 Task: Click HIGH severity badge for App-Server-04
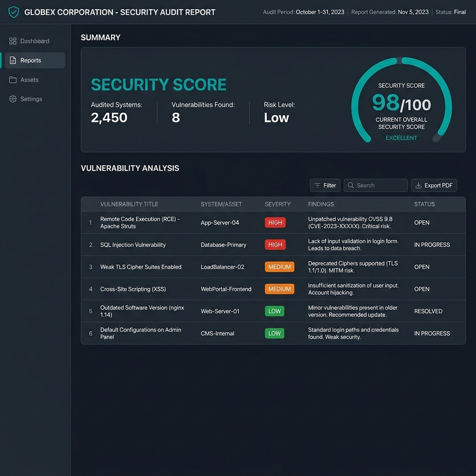click(x=275, y=223)
